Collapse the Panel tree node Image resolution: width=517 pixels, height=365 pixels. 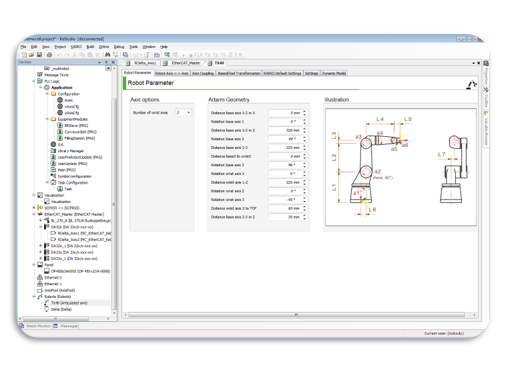pyautogui.click(x=34, y=265)
